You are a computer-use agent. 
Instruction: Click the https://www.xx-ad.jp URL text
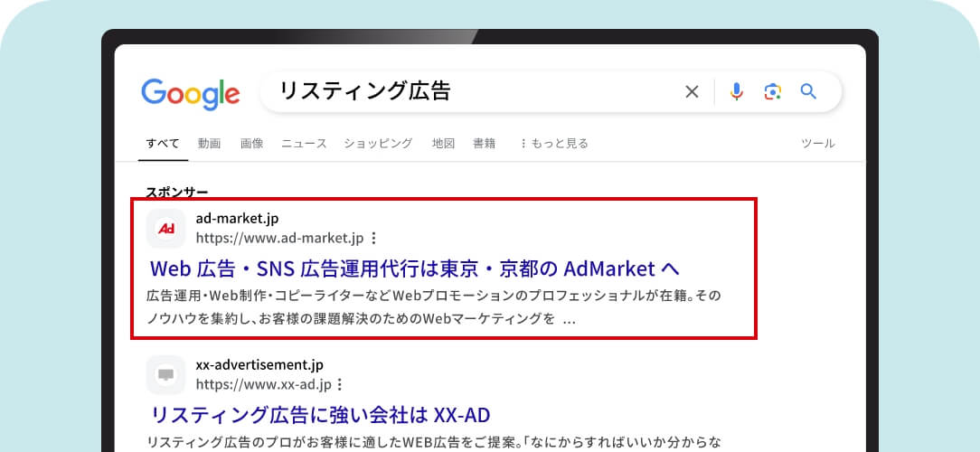coord(263,384)
